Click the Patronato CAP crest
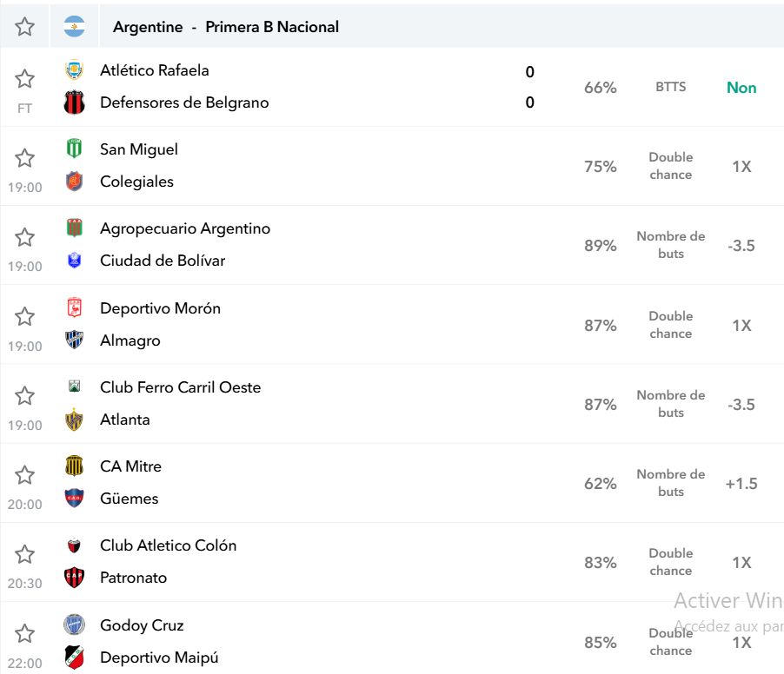This screenshot has height=674, width=784. click(74, 577)
